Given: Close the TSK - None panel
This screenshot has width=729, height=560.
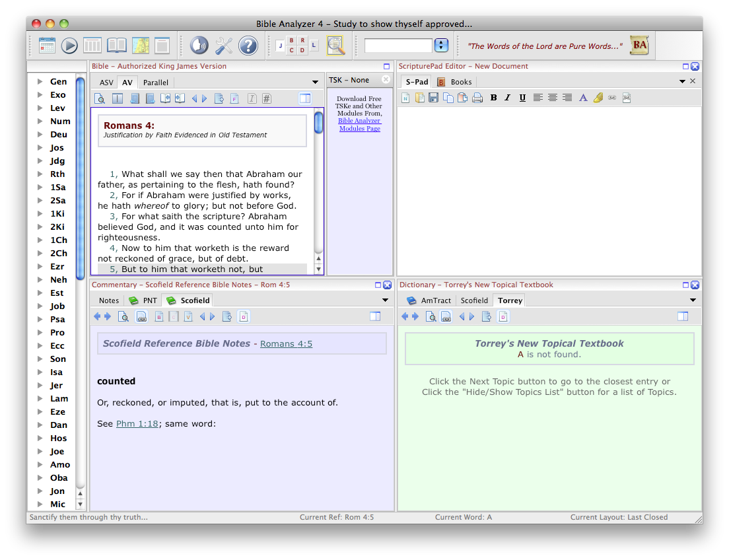Looking at the screenshot, I should pyautogui.click(x=386, y=79).
